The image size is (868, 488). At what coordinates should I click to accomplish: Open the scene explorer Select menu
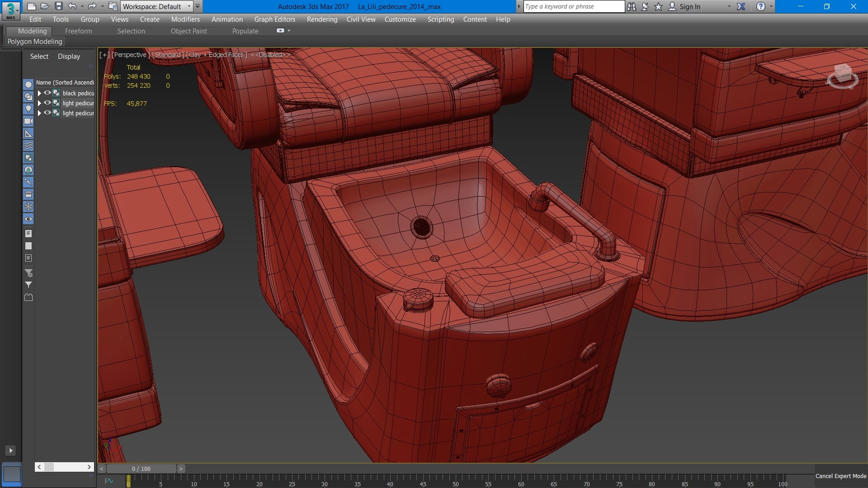tap(39, 56)
